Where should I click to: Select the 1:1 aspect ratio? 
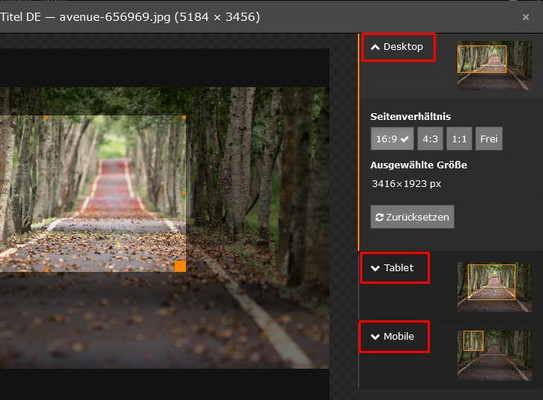[x=459, y=139]
